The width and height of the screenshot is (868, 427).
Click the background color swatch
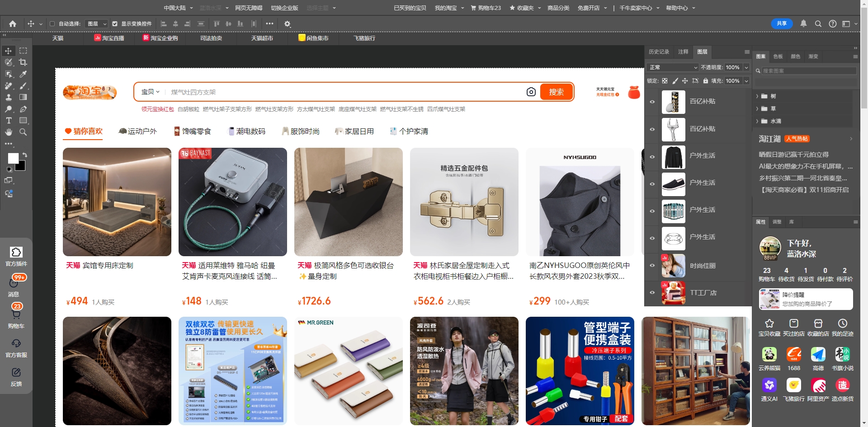pos(21,166)
